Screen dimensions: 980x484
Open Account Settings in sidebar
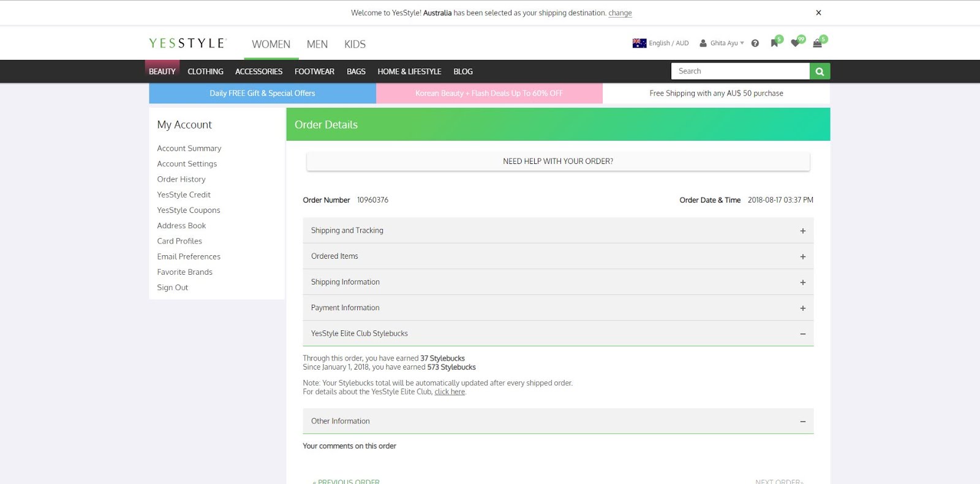pos(187,164)
